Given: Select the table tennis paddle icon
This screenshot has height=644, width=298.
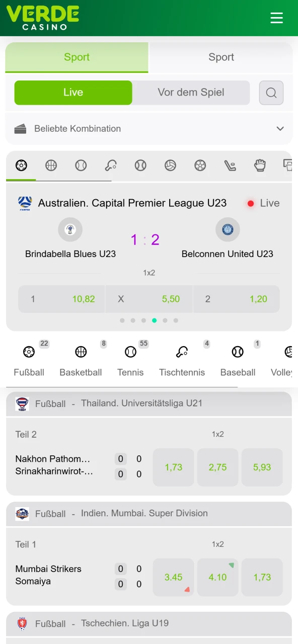Looking at the screenshot, I should pyautogui.click(x=111, y=166).
